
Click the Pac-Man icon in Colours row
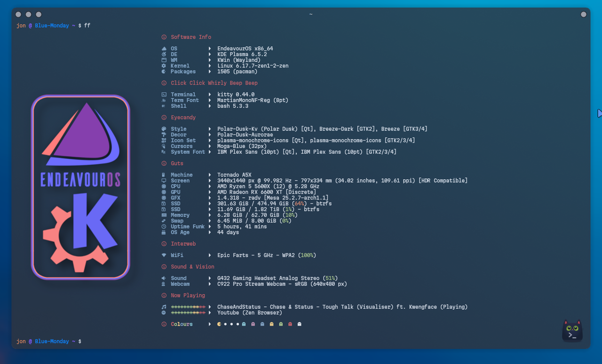tap(220, 324)
